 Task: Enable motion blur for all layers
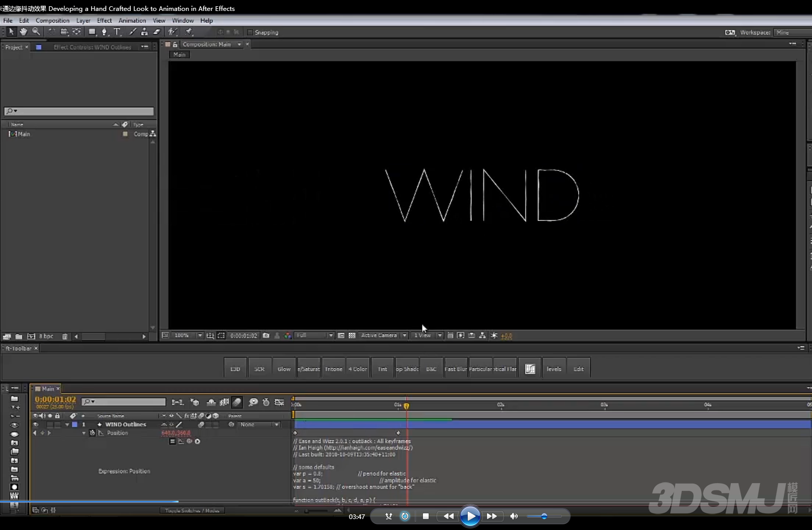tap(237, 402)
